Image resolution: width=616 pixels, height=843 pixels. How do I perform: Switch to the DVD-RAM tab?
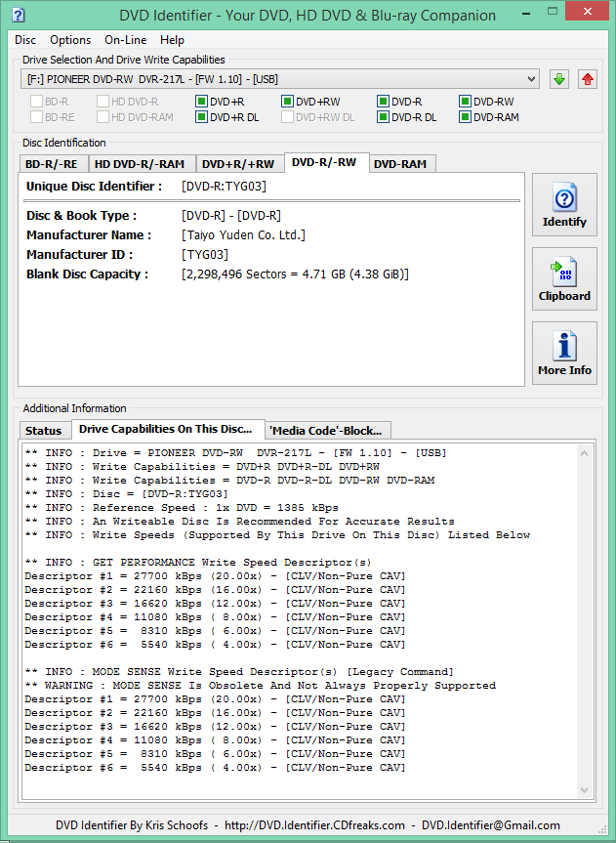400,164
